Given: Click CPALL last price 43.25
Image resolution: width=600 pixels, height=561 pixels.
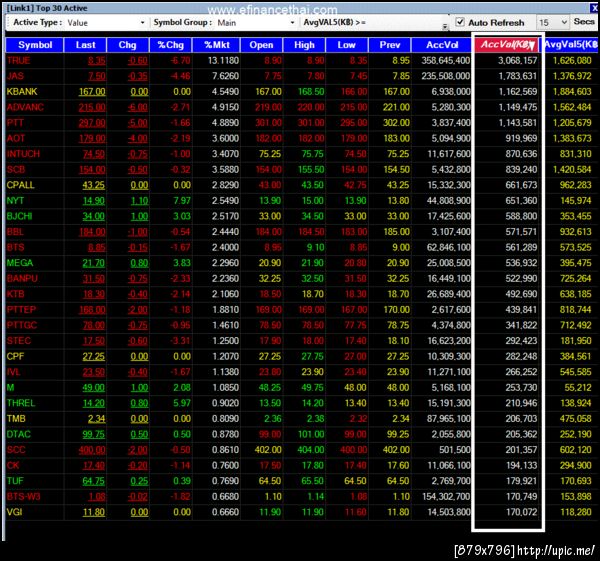Looking at the screenshot, I should 93,185.
